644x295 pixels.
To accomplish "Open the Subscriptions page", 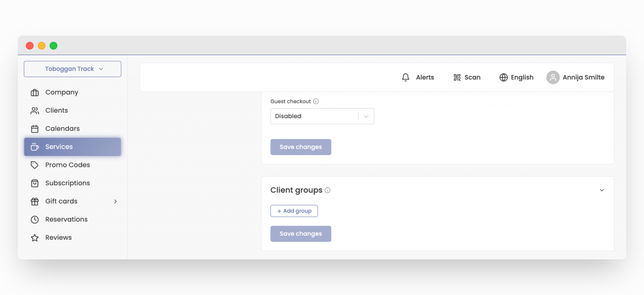I will point(67,183).
